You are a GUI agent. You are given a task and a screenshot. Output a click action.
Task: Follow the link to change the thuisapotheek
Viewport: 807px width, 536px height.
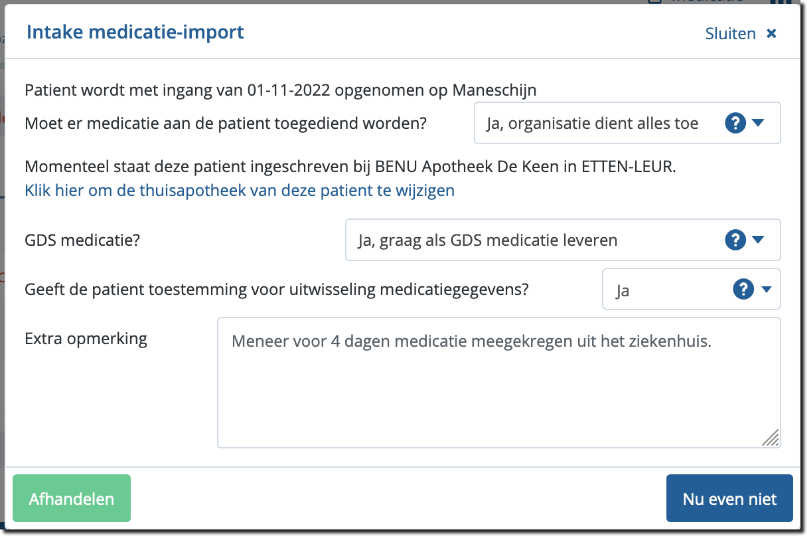240,190
